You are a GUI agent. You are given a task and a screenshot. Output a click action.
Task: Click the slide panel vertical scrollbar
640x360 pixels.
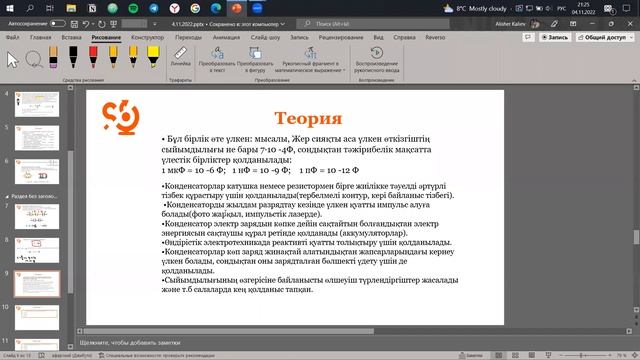coord(70,222)
